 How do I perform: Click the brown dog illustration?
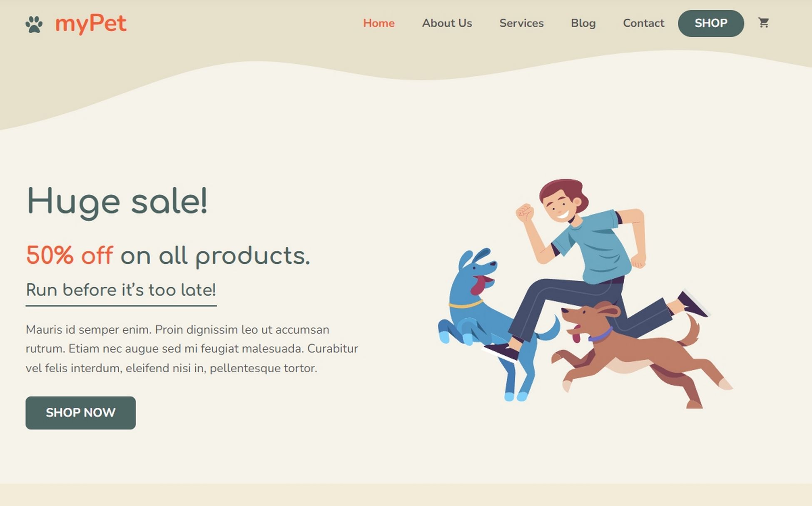[641, 354]
